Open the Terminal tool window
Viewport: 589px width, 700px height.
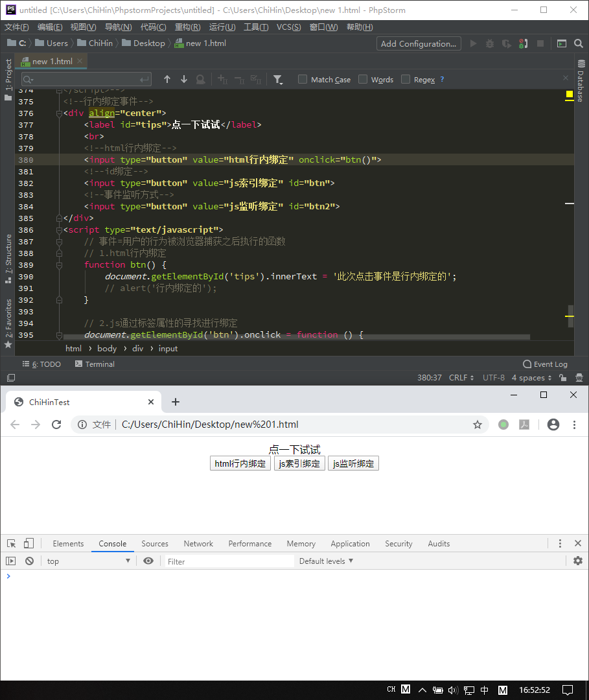(95, 364)
